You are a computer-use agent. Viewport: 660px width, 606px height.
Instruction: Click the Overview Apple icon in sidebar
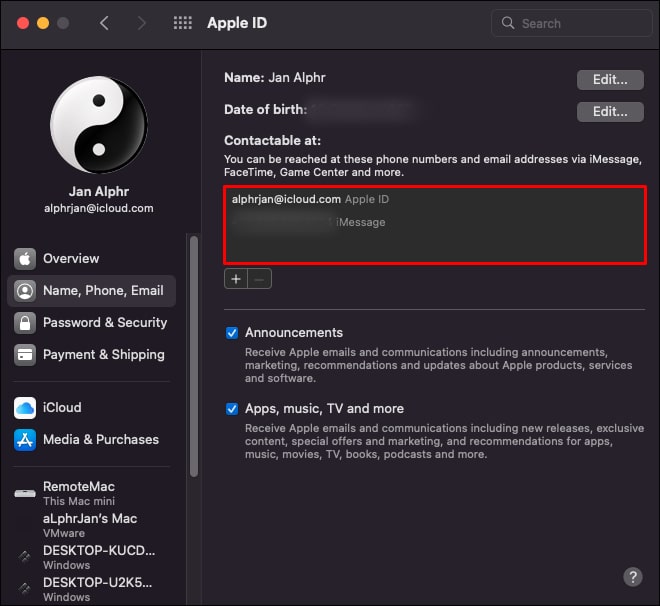25,259
